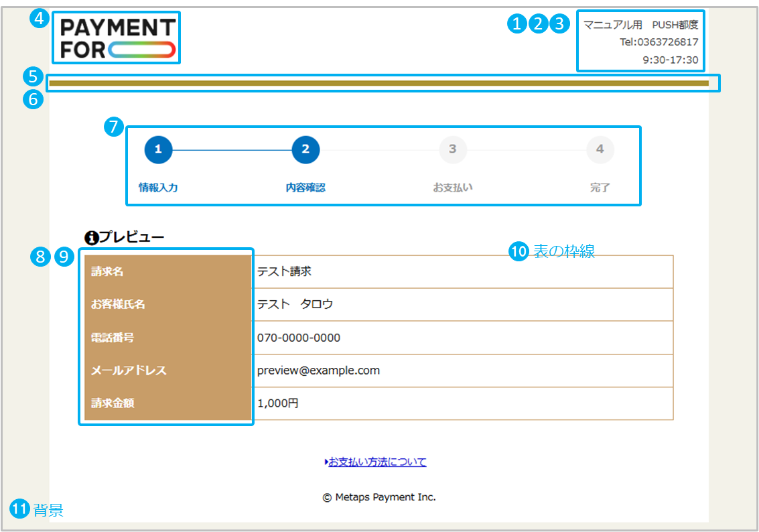Click the 070-0000-0000 phone value cell

coord(462,338)
